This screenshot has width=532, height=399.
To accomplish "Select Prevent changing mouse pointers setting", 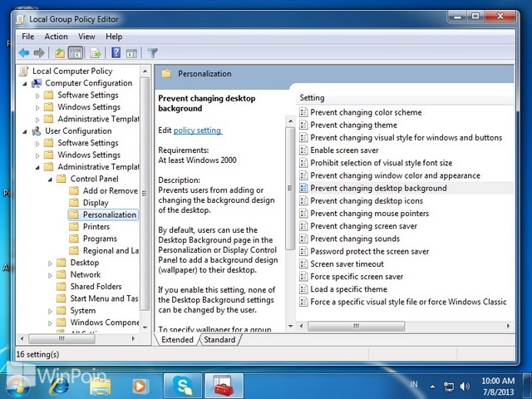I will pos(369,214).
